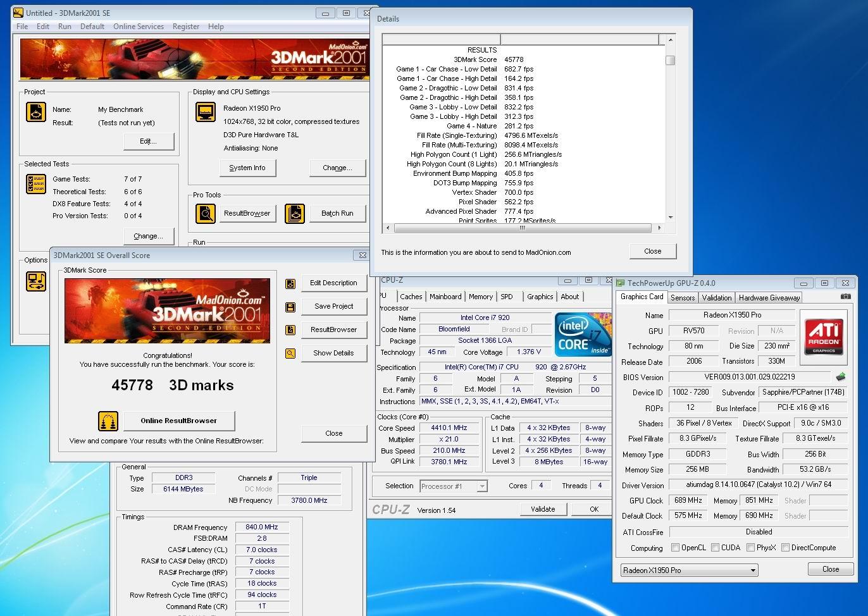Click the DRAM Frequency 840.0 MHz field
The height and width of the screenshot is (616, 868).
pos(262,527)
